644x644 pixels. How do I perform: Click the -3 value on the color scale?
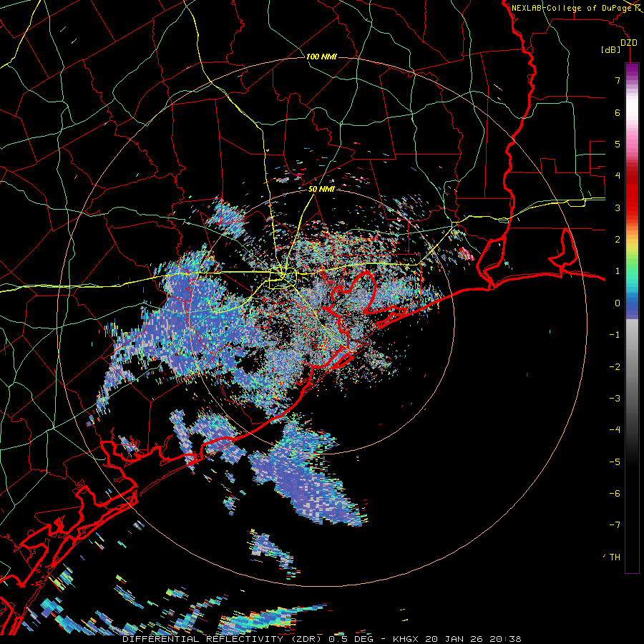click(615, 399)
